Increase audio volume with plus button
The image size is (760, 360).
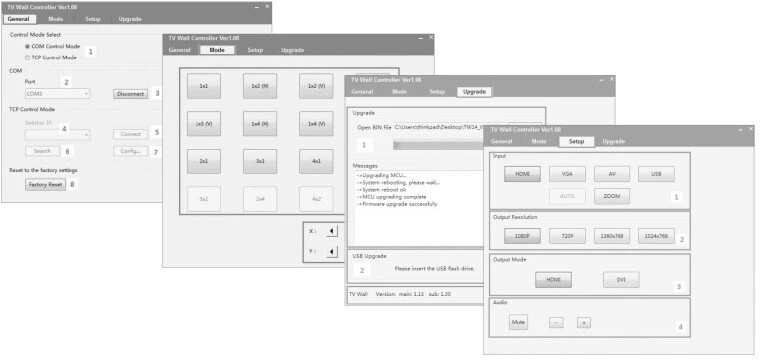[584, 322]
